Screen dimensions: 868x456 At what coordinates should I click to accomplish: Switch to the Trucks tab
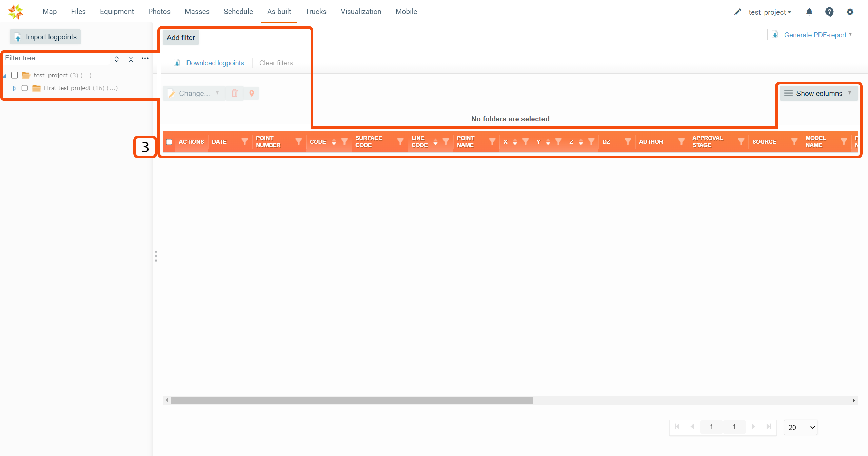[x=316, y=12]
